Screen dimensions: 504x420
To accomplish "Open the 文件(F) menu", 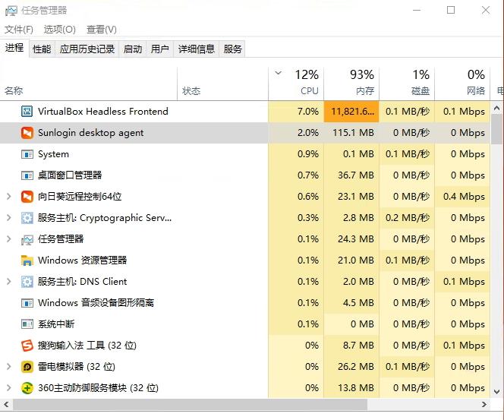I will pos(19,30).
